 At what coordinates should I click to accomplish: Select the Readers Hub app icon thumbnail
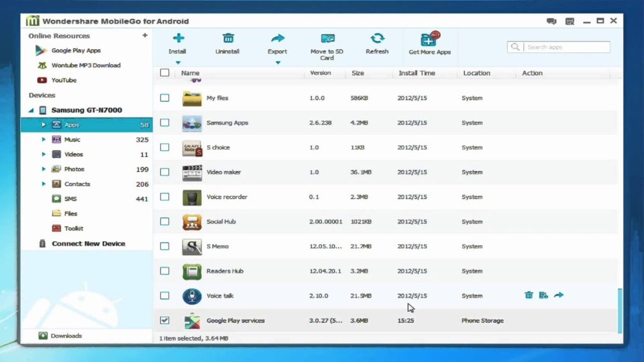click(x=192, y=271)
